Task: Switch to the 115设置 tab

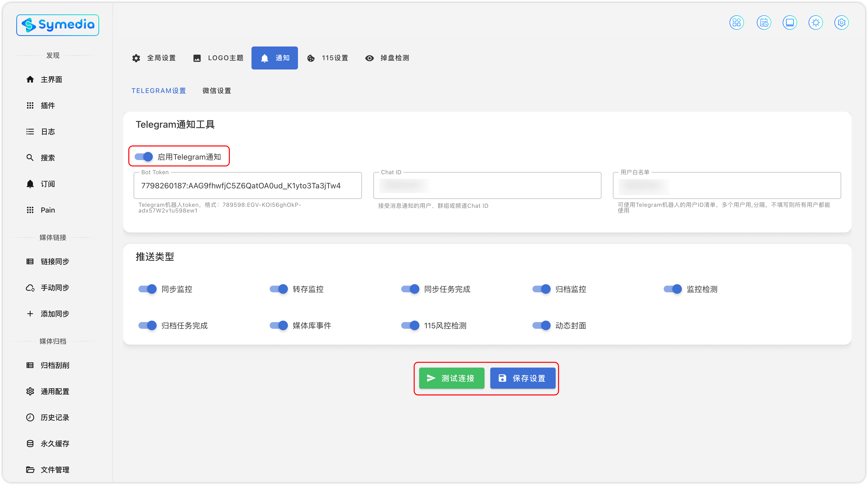Action: tap(327, 58)
